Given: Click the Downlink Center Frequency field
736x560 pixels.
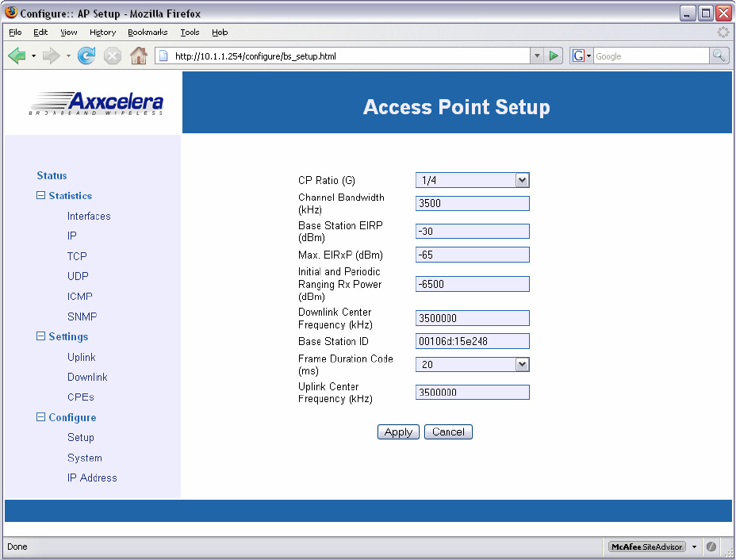Looking at the screenshot, I should click(472, 318).
